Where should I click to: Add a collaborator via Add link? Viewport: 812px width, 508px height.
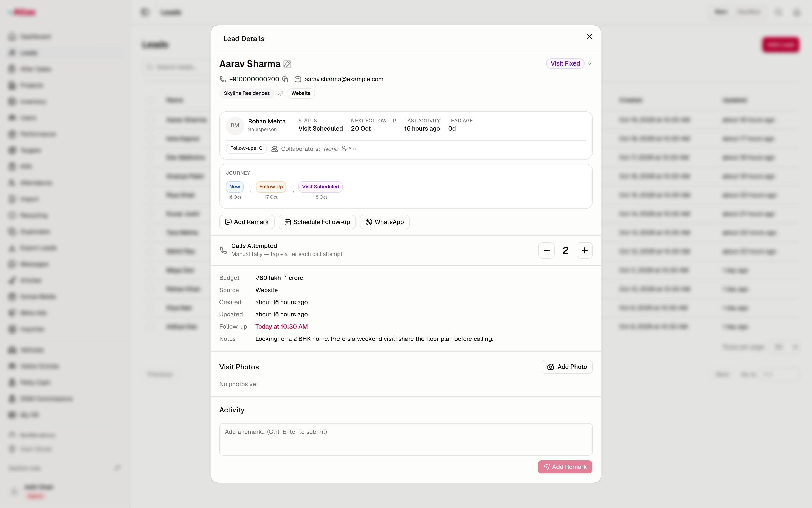pyautogui.click(x=349, y=149)
